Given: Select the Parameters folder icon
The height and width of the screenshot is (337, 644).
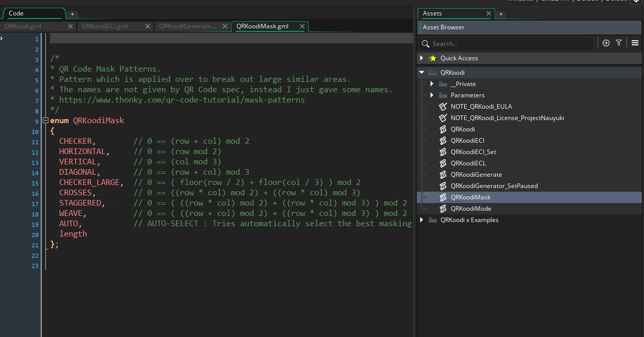Looking at the screenshot, I should [x=443, y=95].
